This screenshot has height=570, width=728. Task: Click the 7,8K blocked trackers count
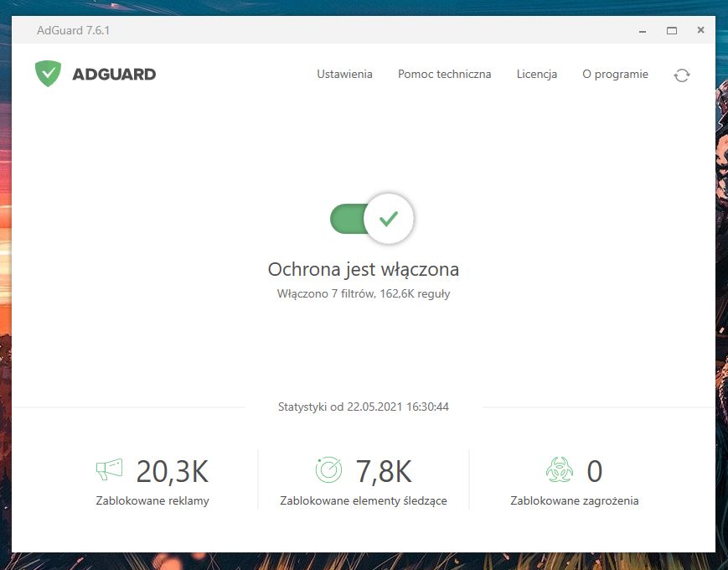click(x=384, y=472)
